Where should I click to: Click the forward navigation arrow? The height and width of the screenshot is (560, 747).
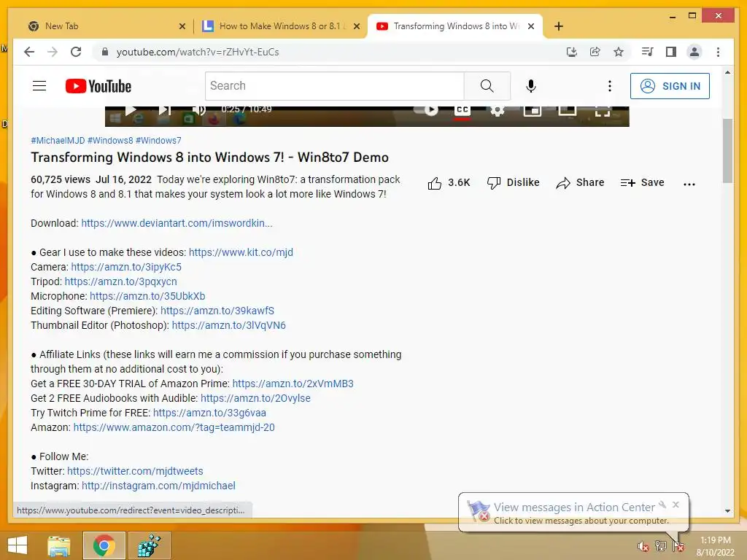tap(53, 52)
